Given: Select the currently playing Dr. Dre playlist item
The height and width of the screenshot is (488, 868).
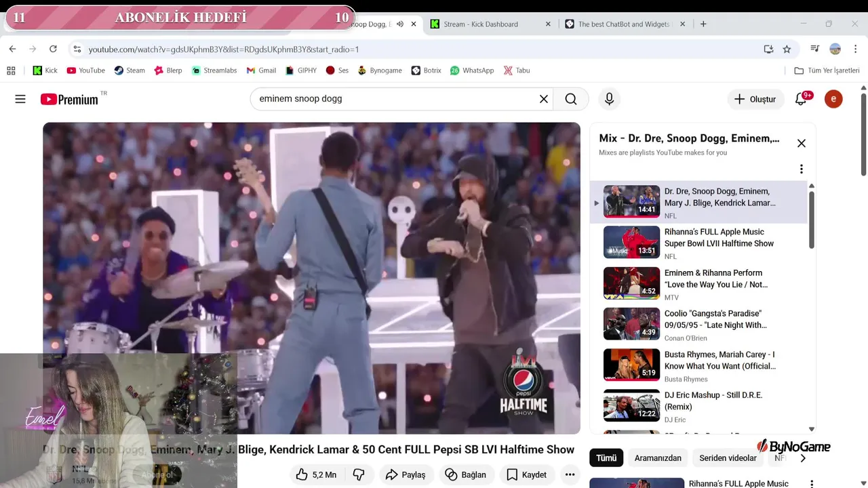Looking at the screenshot, I should click(x=698, y=202).
